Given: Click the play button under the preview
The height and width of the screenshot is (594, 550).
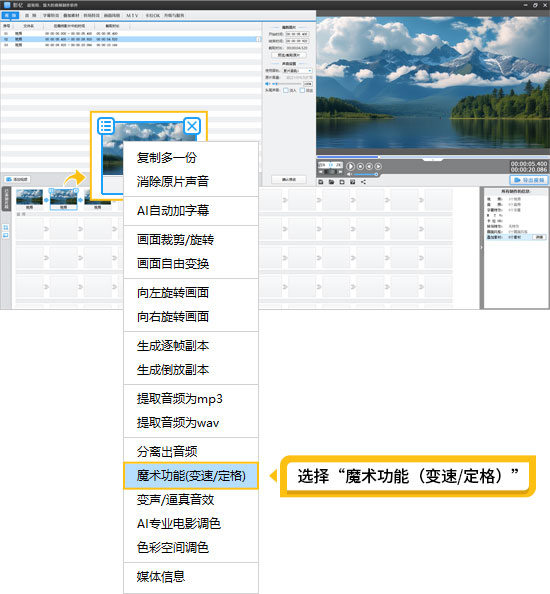Looking at the screenshot, I should click(350, 166).
